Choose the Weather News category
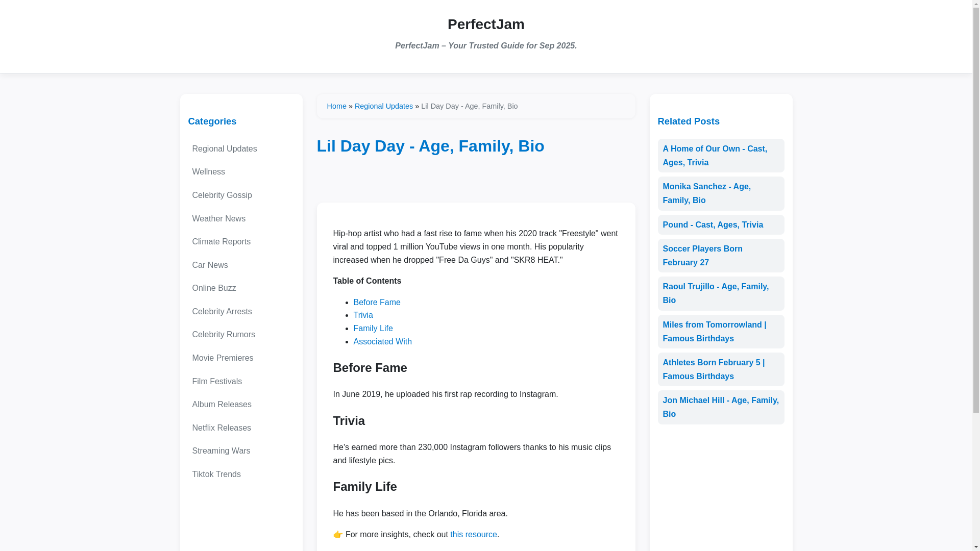 241,219
